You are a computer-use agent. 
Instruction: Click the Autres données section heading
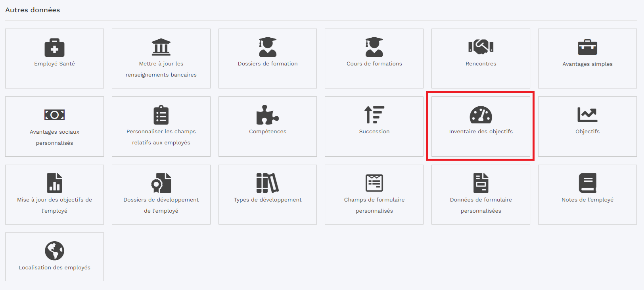pyautogui.click(x=33, y=10)
